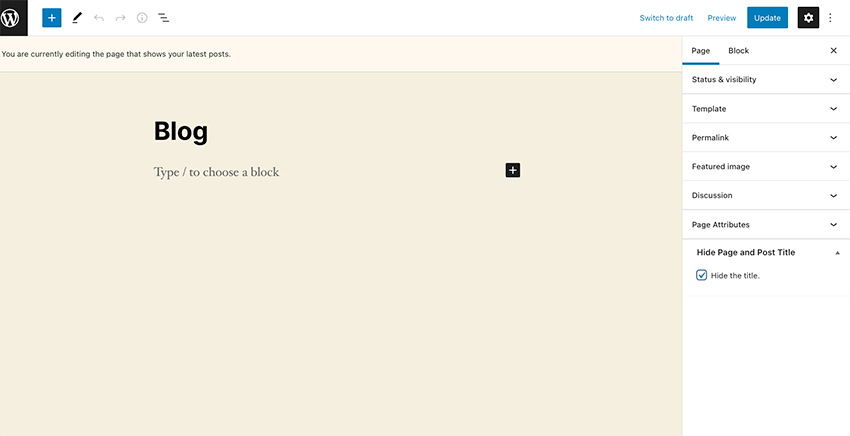Open the block inserter plus button in toolbar

tap(51, 18)
